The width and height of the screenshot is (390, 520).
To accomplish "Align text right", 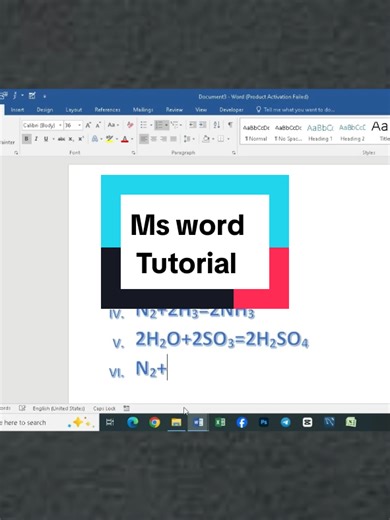I will point(163,139).
